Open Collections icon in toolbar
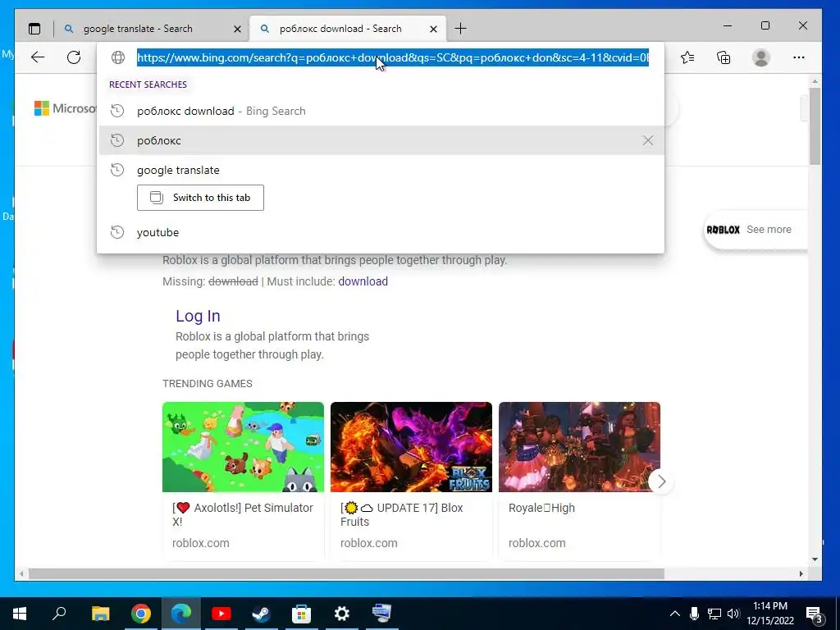Image resolution: width=840 pixels, height=630 pixels. (x=724, y=57)
